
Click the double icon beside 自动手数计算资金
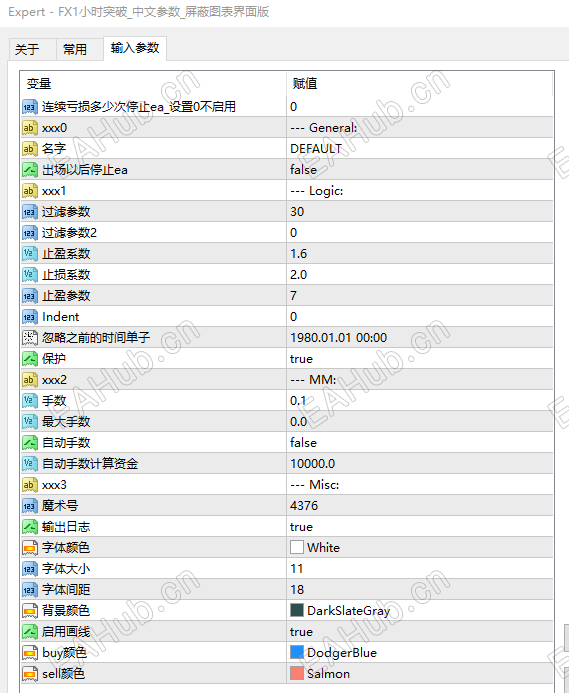point(30,464)
